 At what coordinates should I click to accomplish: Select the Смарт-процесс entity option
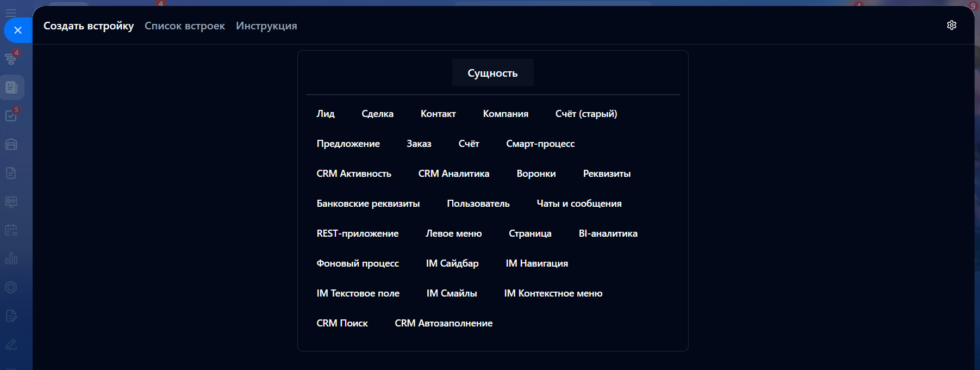click(x=540, y=144)
